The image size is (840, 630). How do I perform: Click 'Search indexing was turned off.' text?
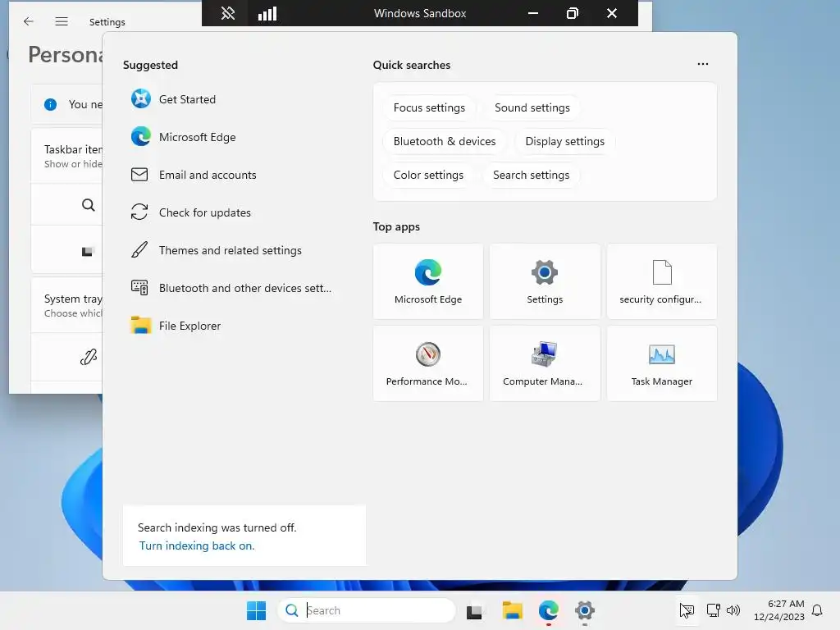point(217,527)
